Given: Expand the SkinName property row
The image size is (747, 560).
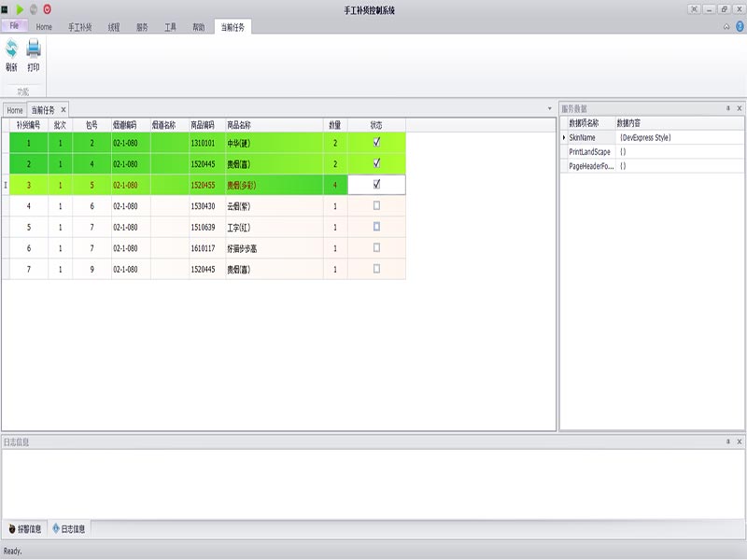Looking at the screenshot, I should (563, 137).
